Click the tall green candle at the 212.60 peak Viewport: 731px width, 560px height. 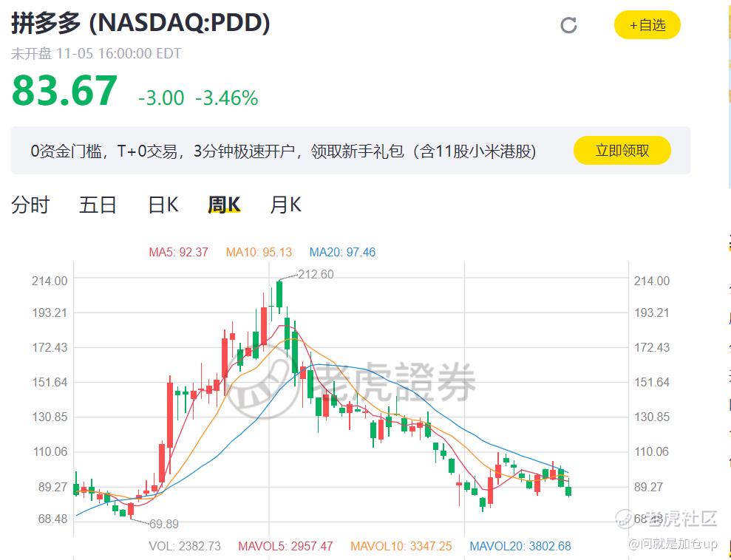pyautogui.click(x=279, y=295)
